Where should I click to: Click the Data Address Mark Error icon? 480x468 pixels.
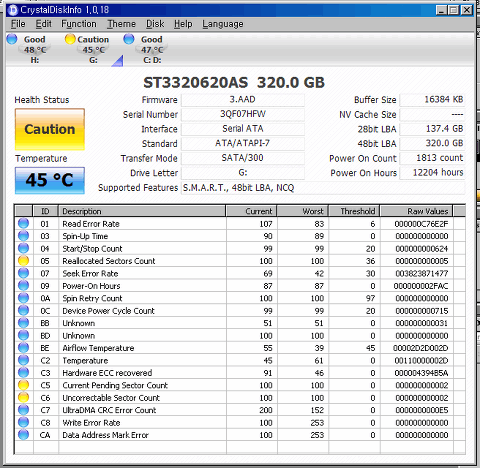click(23, 435)
